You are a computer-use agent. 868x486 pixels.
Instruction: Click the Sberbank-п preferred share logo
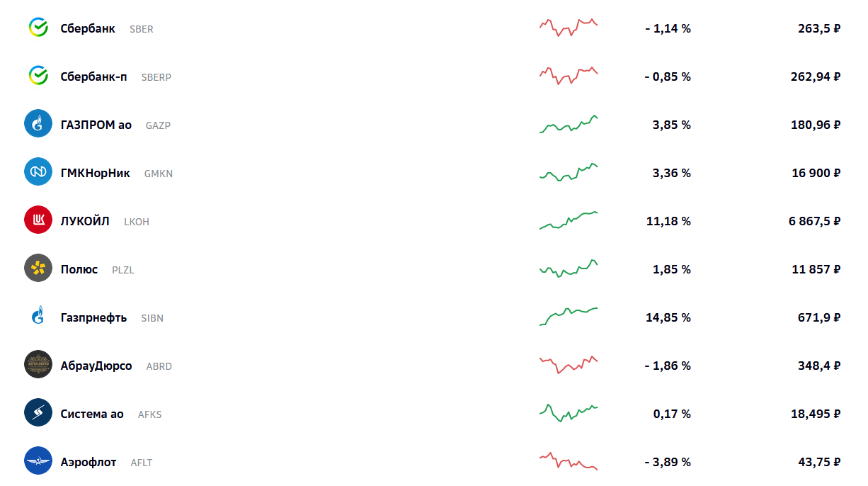[x=38, y=76]
